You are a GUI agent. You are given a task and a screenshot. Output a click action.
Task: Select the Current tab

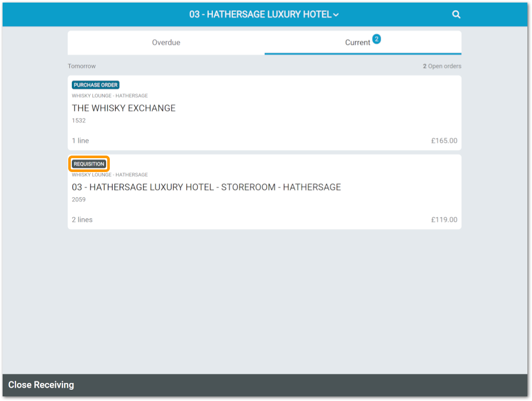point(358,43)
